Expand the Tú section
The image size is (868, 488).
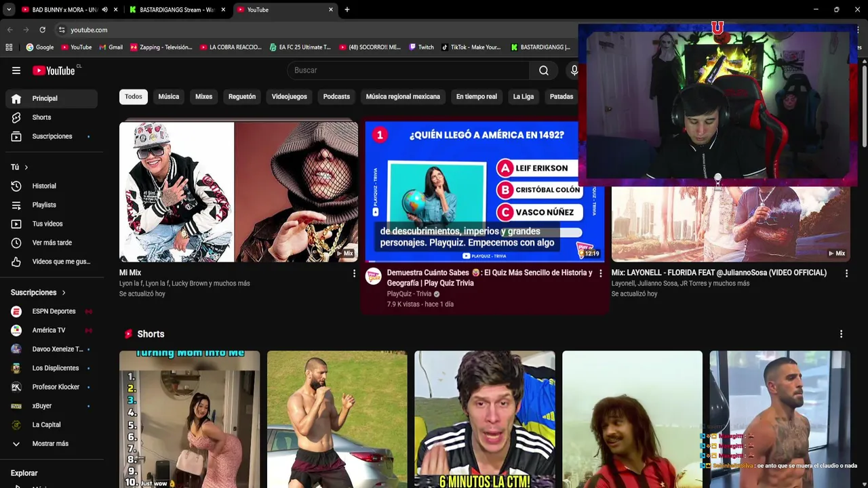click(20, 167)
